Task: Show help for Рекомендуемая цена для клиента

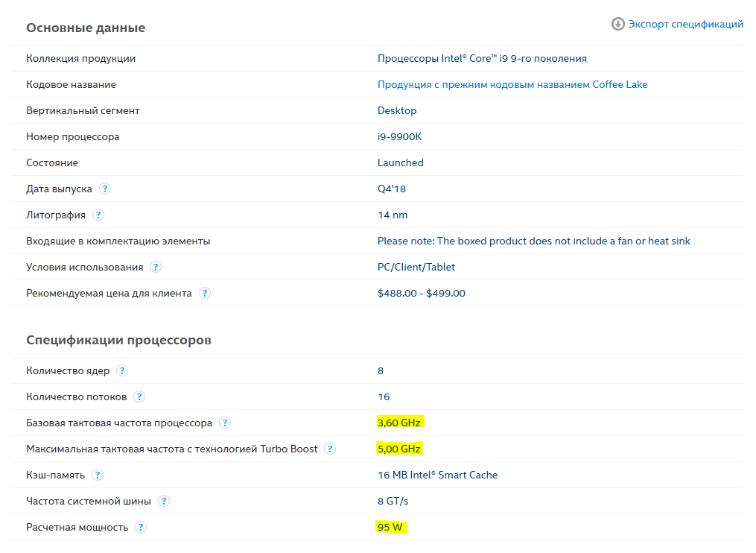Action: pos(204,293)
